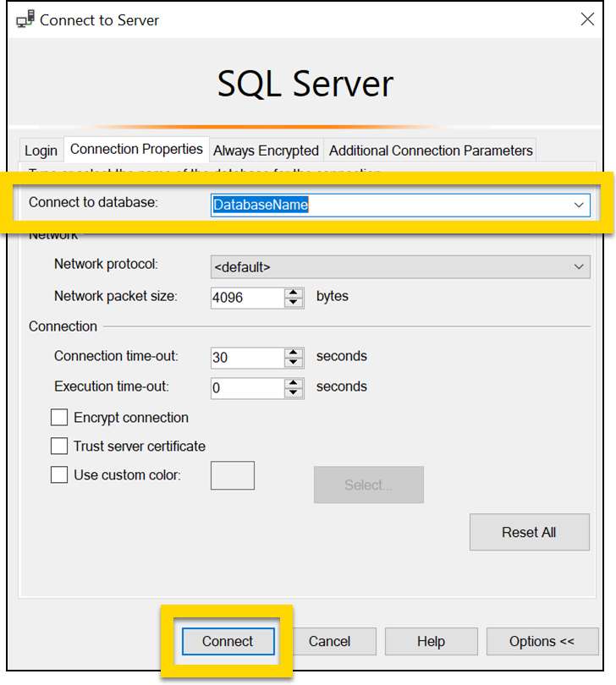The width and height of the screenshot is (616, 685).
Task: Open the Always Encrypted tab
Action: point(266,151)
